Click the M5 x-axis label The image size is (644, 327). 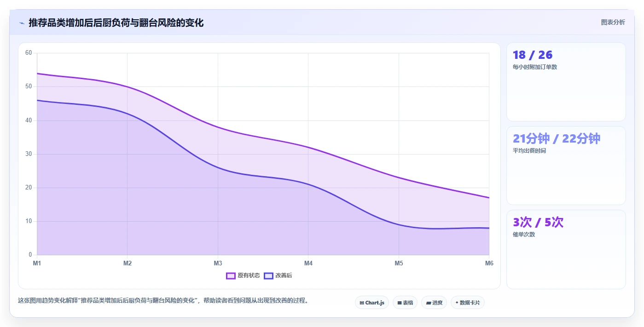(399, 263)
